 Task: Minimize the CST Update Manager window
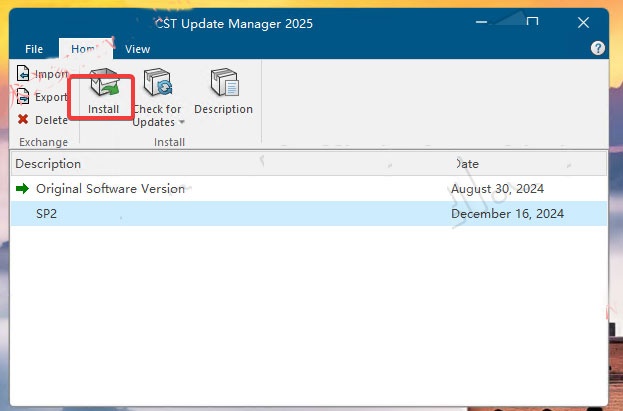[482, 22]
